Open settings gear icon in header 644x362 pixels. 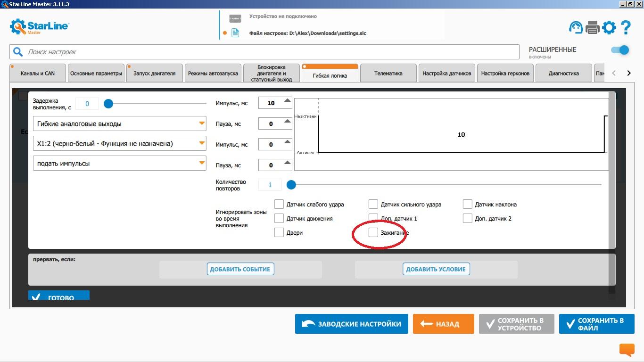[609, 27]
